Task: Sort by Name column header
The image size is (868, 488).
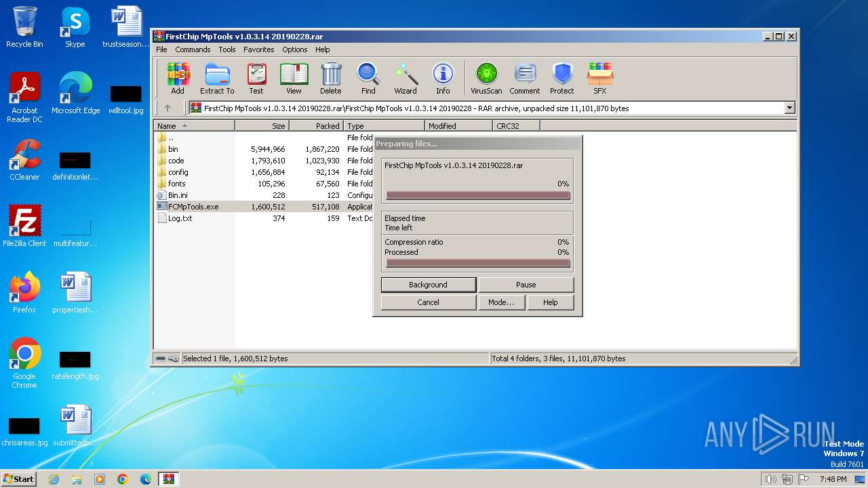Action: 195,126
